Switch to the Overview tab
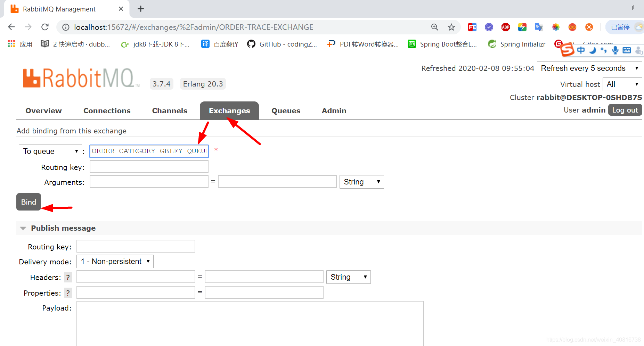This screenshot has width=644, height=346. (x=43, y=110)
